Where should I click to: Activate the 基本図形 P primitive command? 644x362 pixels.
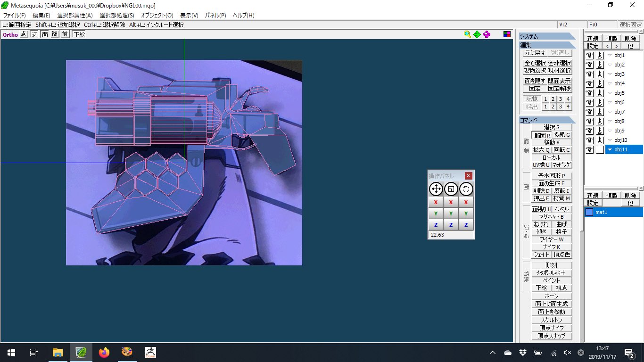[552, 175]
